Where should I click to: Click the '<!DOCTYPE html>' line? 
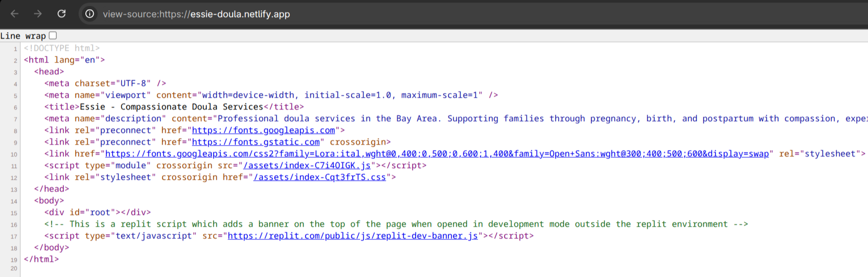click(62, 48)
